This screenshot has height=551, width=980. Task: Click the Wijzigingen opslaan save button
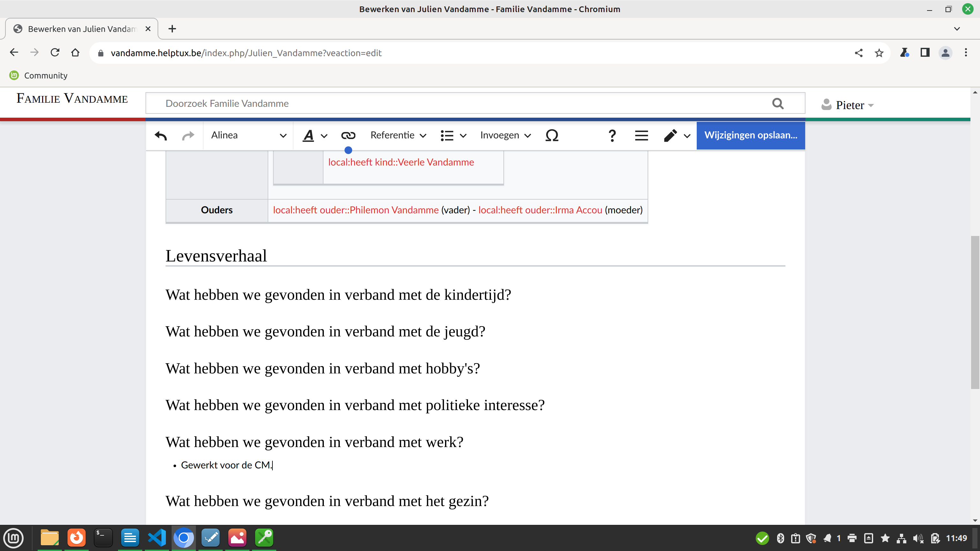point(750,136)
